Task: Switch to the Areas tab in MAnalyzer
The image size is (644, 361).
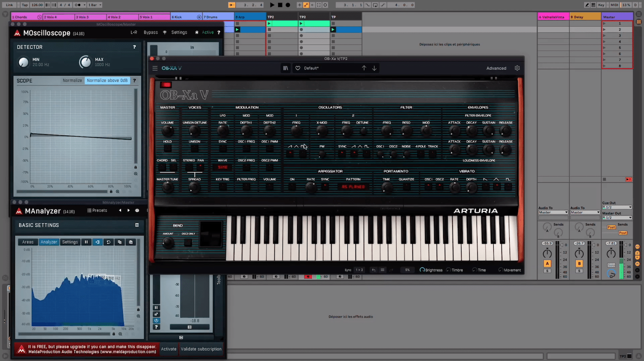Action: coord(28,242)
